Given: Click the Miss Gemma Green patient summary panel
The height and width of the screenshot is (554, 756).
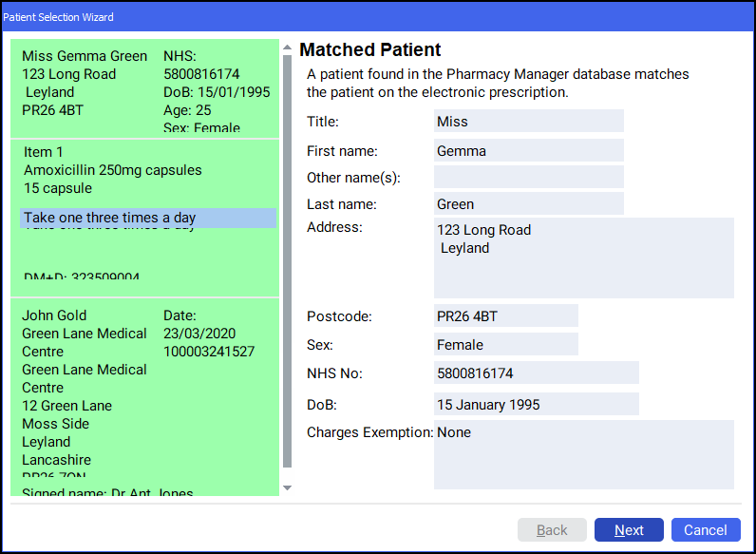Looking at the screenshot, I should (x=144, y=90).
